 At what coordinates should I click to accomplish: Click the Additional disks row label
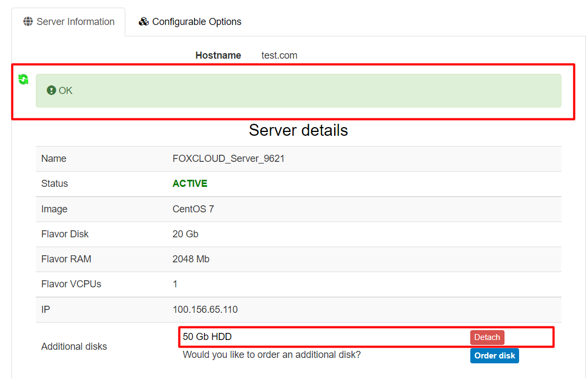74,346
